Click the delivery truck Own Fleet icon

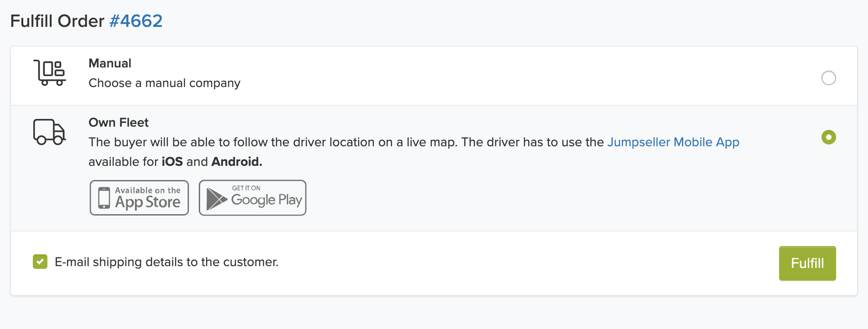[50, 132]
